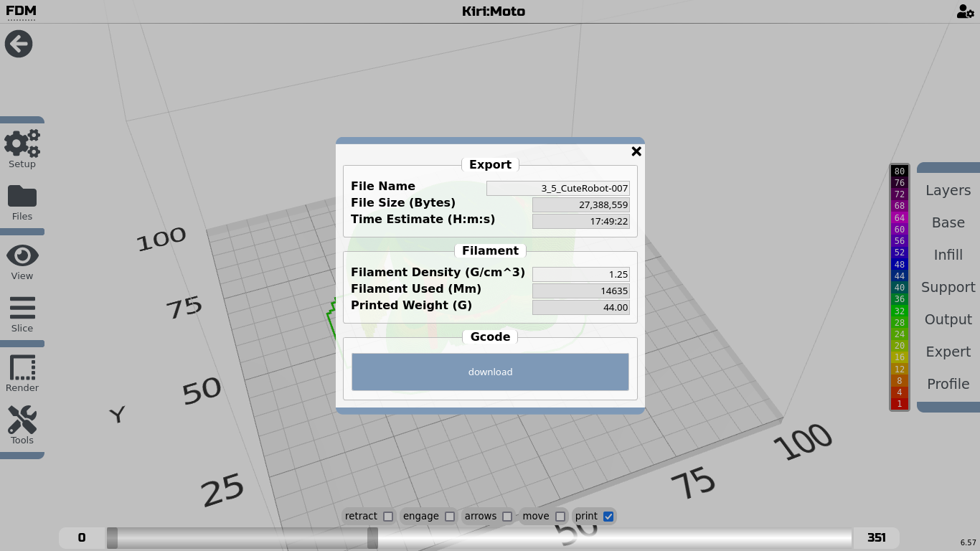Open user settings icon at top right
The height and width of the screenshot is (551, 980).
[x=965, y=11]
